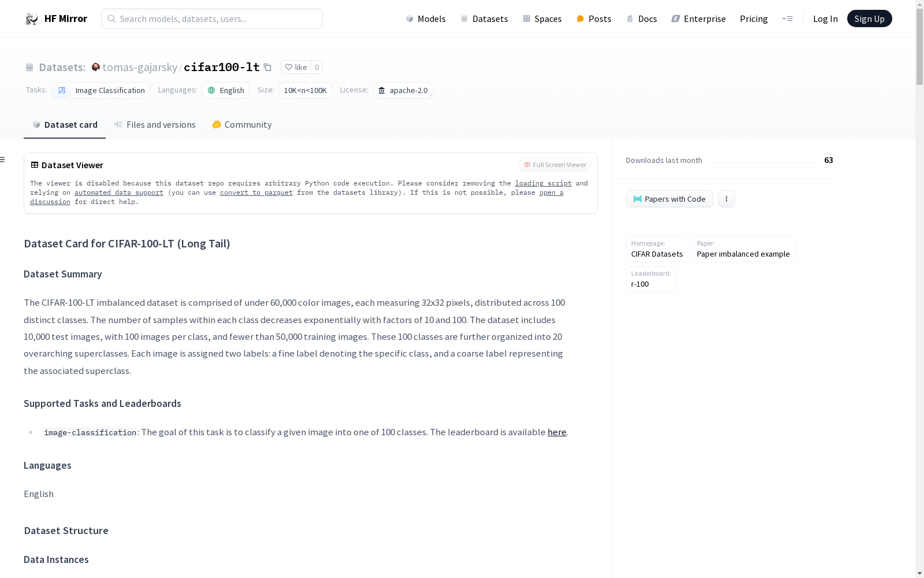Click the datasets stack icon beside 'Datasets:'
This screenshot has height=578, width=924.
pos(29,68)
